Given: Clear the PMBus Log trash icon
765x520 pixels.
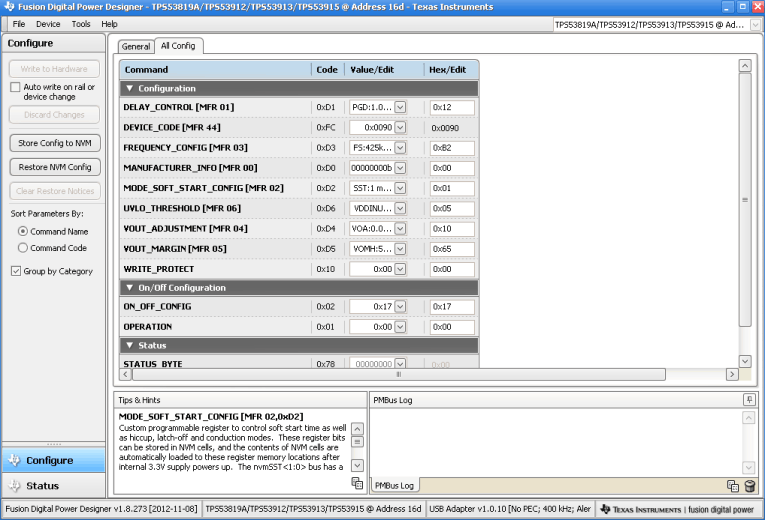Looking at the screenshot, I should tap(750, 486).
